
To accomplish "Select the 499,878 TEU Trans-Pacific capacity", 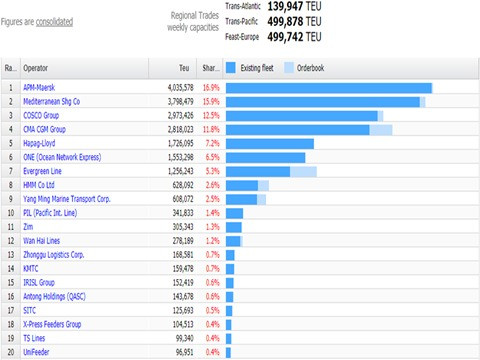I will [x=294, y=21].
